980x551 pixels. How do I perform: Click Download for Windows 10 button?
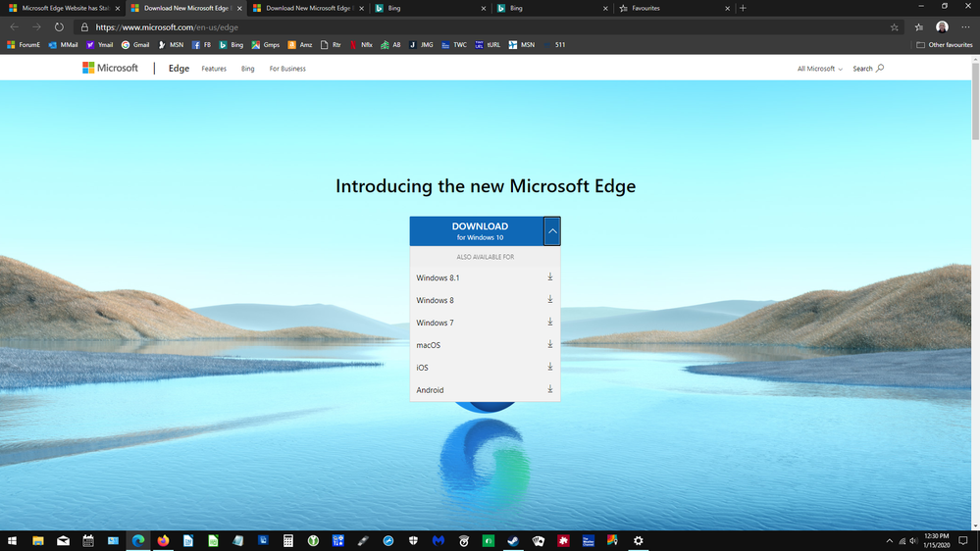(x=477, y=231)
